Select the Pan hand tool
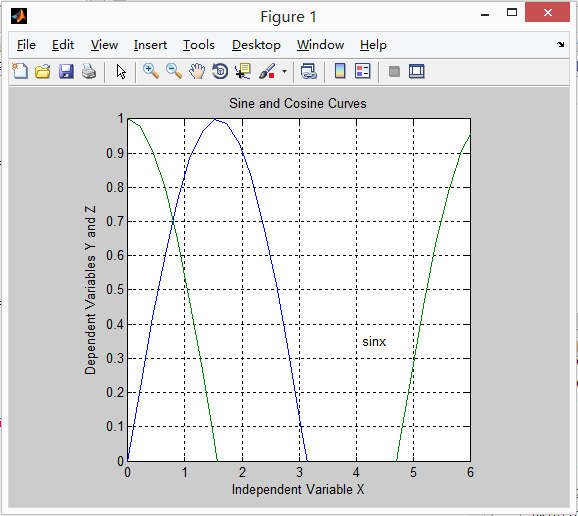Viewport: 578px width, 516px height. click(x=197, y=71)
